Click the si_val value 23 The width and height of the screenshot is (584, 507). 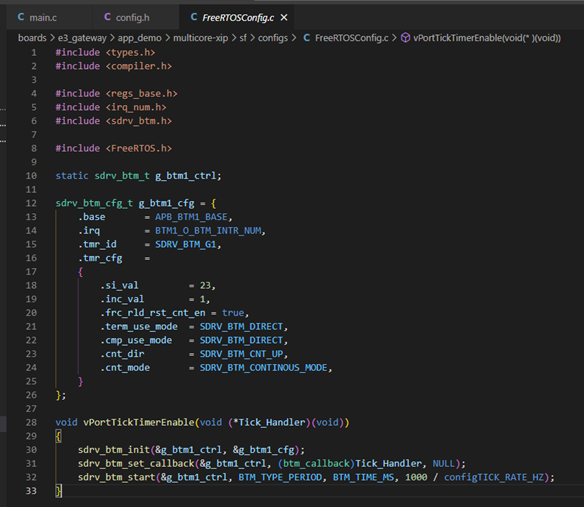pos(205,285)
